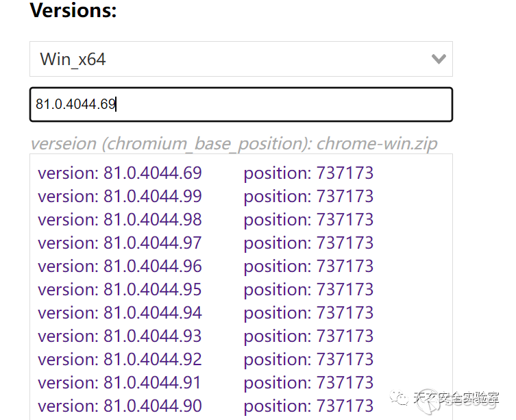Open version 81.0.4044.91 download link

[x=120, y=383]
